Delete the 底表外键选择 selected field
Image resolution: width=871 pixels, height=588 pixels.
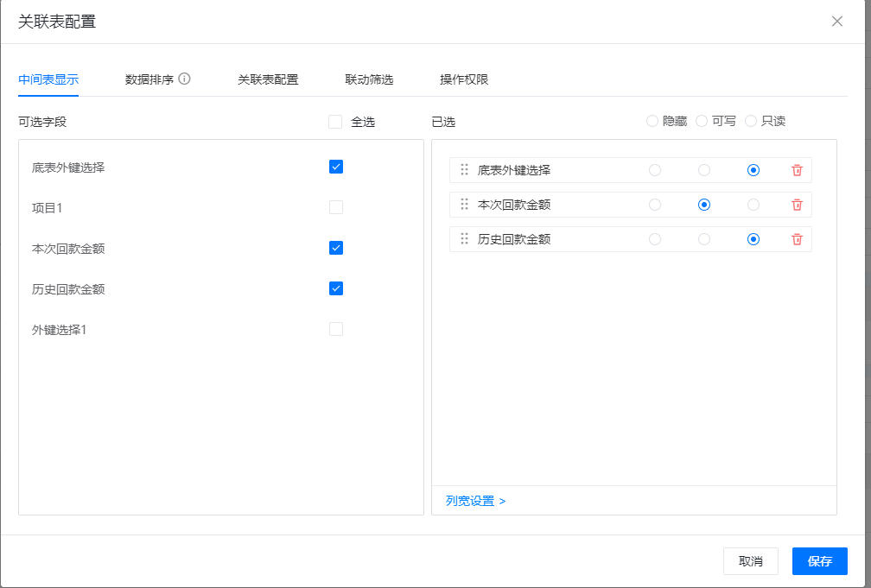tap(797, 170)
